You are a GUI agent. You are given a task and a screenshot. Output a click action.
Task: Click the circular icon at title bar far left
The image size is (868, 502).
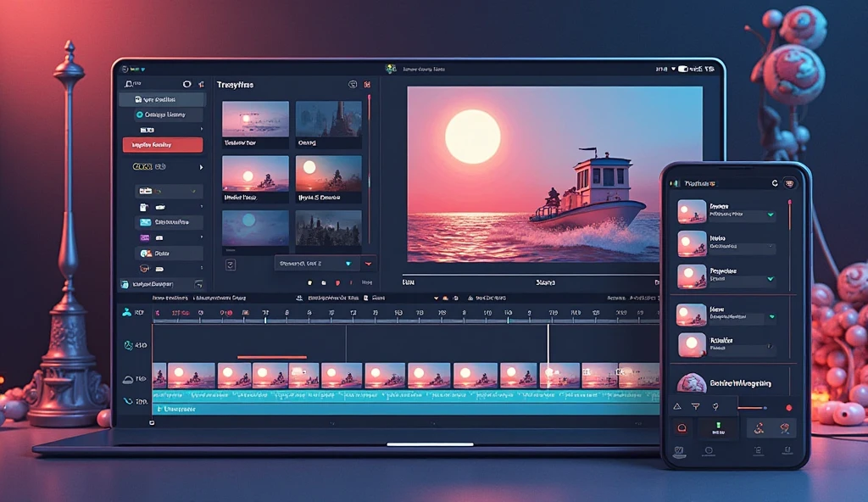[125, 70]
